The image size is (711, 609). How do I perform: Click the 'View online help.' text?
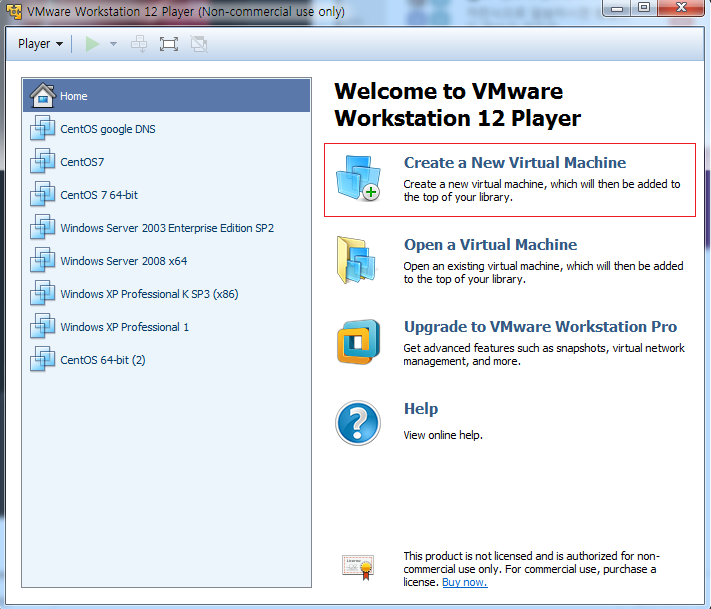443,435
